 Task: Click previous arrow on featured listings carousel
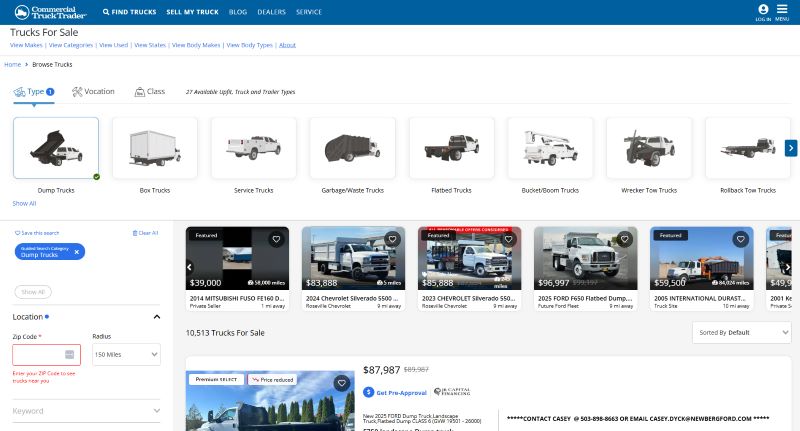pos(189,267)
